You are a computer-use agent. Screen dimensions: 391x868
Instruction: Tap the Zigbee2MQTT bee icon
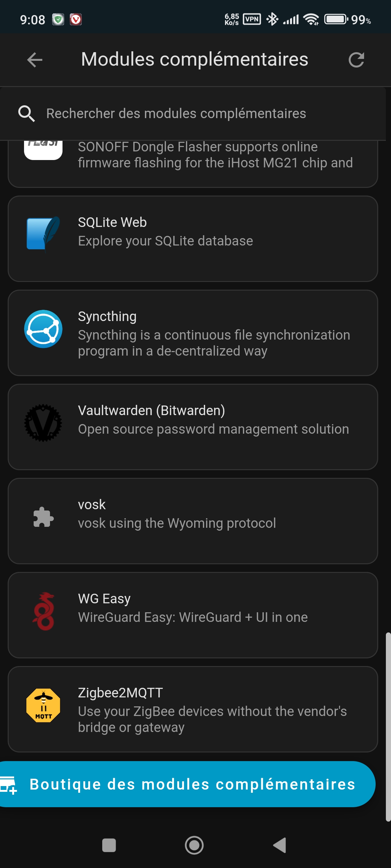(43, 705)
